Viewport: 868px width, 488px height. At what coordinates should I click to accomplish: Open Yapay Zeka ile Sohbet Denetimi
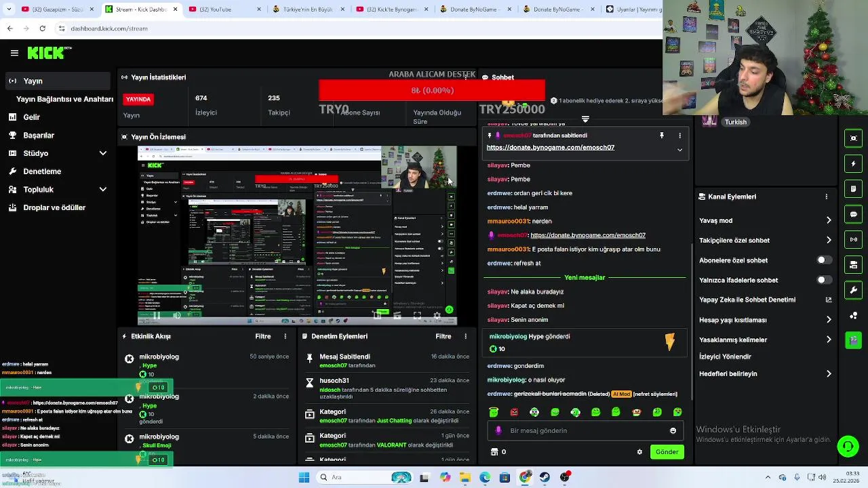(765, 300)
